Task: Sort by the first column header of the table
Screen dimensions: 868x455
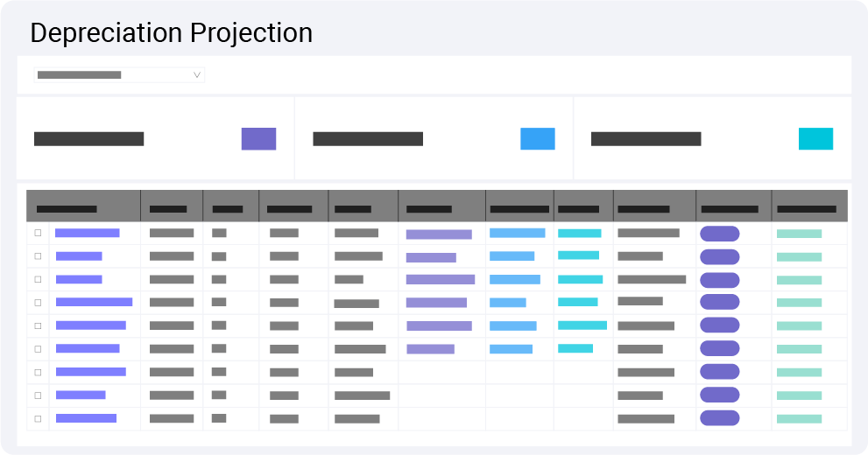Action: click(x=67, y=209)
